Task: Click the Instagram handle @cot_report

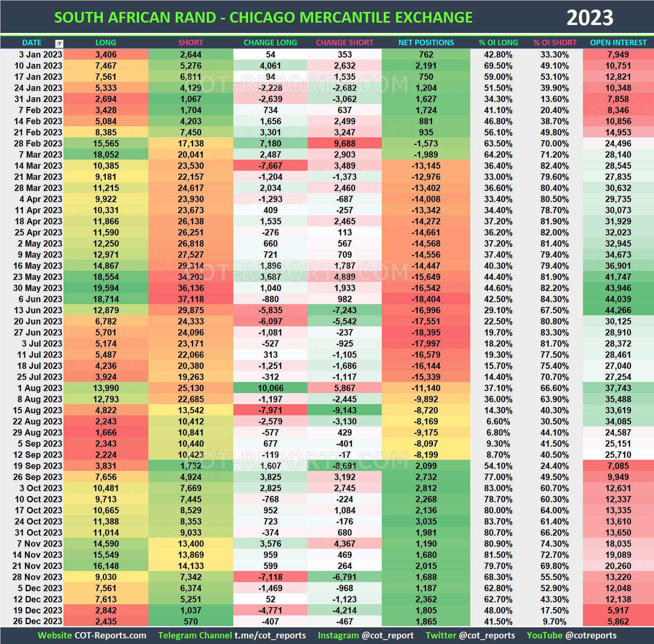Action: coord(389,633)
